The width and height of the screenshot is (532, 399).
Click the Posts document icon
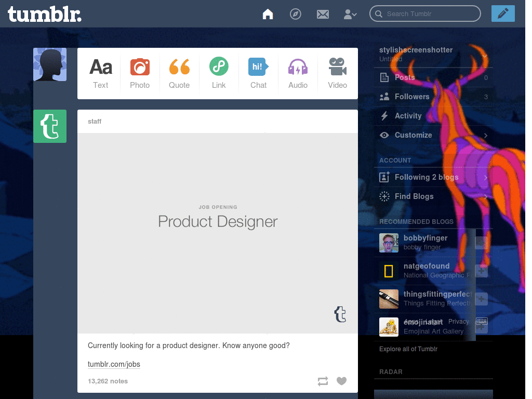[384, 78]
